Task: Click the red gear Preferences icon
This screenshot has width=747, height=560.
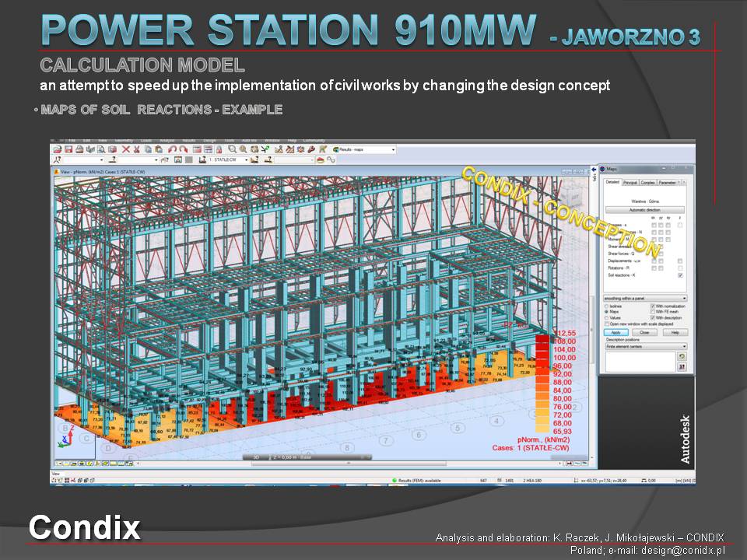Action: (300, 149)
